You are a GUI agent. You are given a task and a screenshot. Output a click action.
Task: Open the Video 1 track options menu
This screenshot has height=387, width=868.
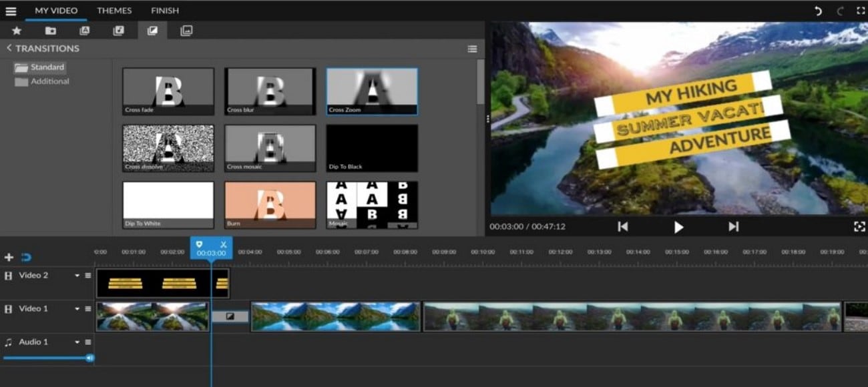pyautogui.click(x=88, y=309)
